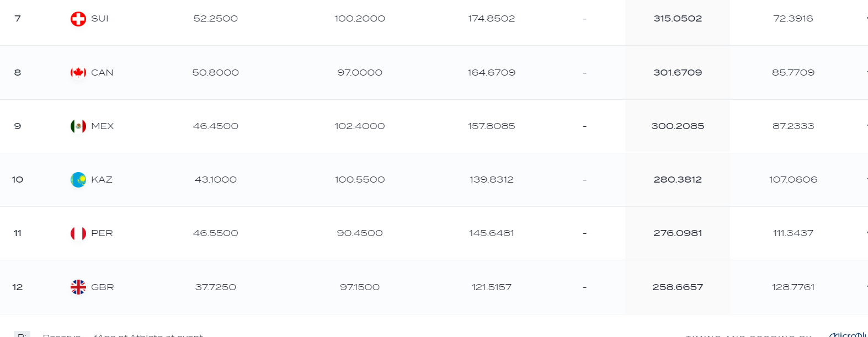
Task: Click the 111.3437 points-behind value
Action: 793,233
